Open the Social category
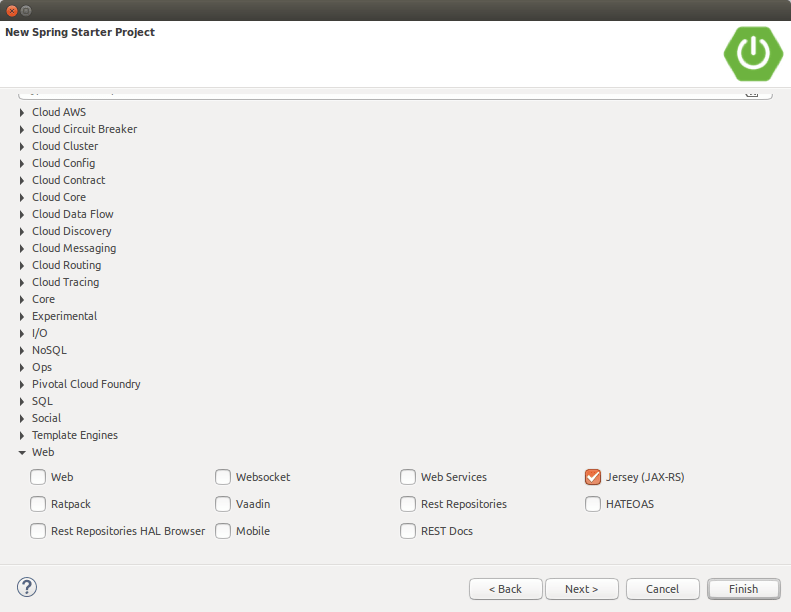The height and width of the screenshot is (612, 791). tap(22, 419)
